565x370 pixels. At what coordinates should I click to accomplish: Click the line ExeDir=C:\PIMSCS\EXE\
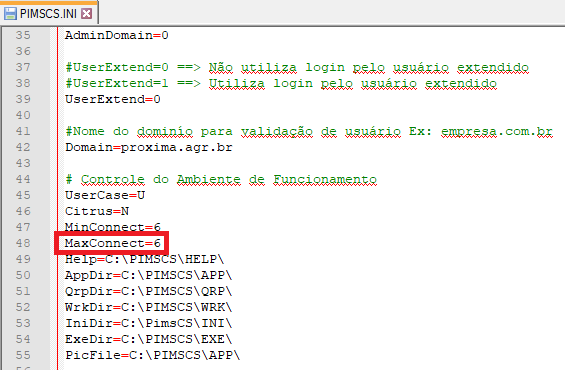pos(148,339)
